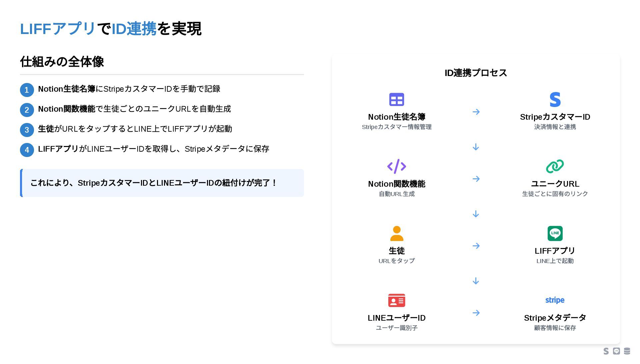Click the down arrow below 自動URL生成 row
640x364 pixels.
click(x=476, y=214)
